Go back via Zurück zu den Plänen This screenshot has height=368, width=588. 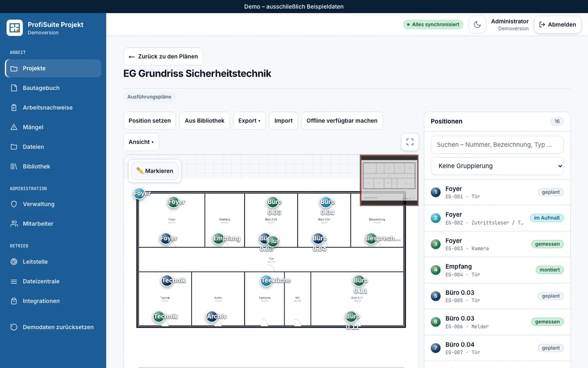pos(163,56)
